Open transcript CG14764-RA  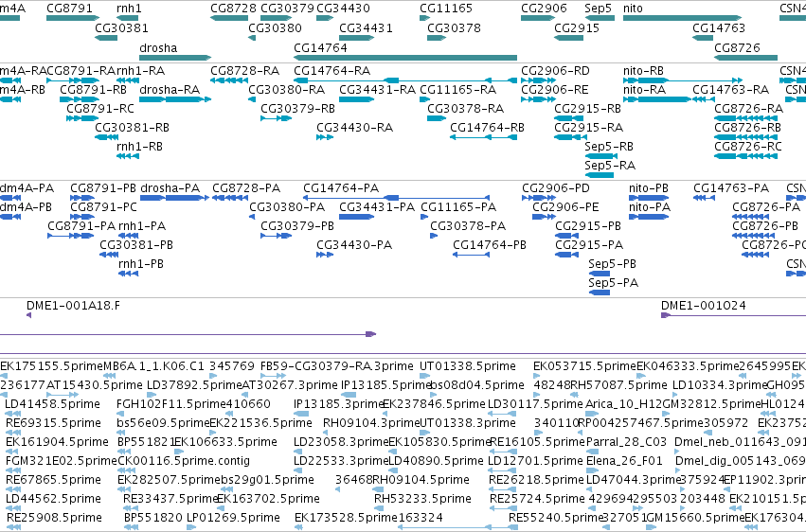click(332, 70)
